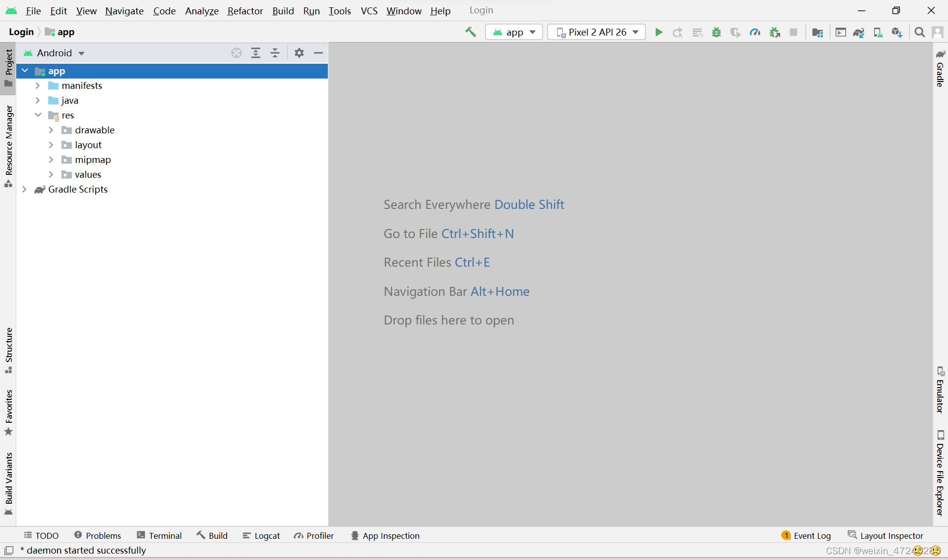The height and width of the screenshot is (560, 948).
Task: Open the Profiler tool window
Action: click(x=314, y=535)
